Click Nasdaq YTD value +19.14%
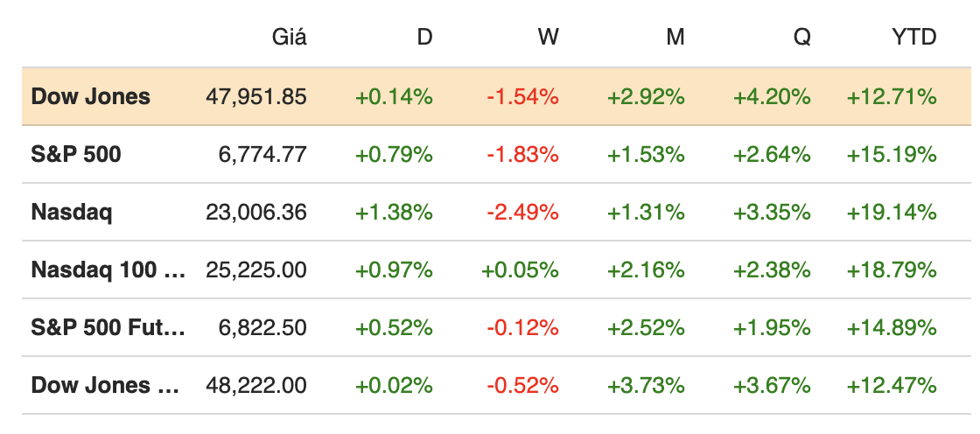This screenshot has width=980, height=434. tap(892, 213)
